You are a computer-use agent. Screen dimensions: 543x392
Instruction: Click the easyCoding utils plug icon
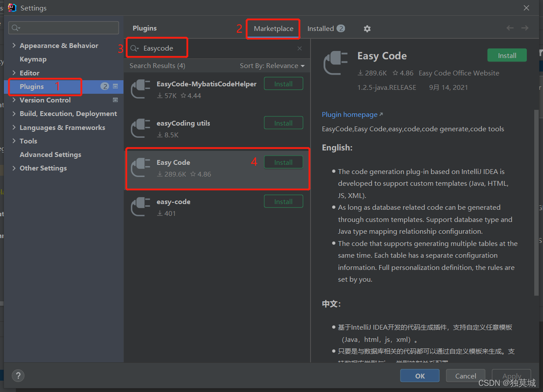point(140,129)
